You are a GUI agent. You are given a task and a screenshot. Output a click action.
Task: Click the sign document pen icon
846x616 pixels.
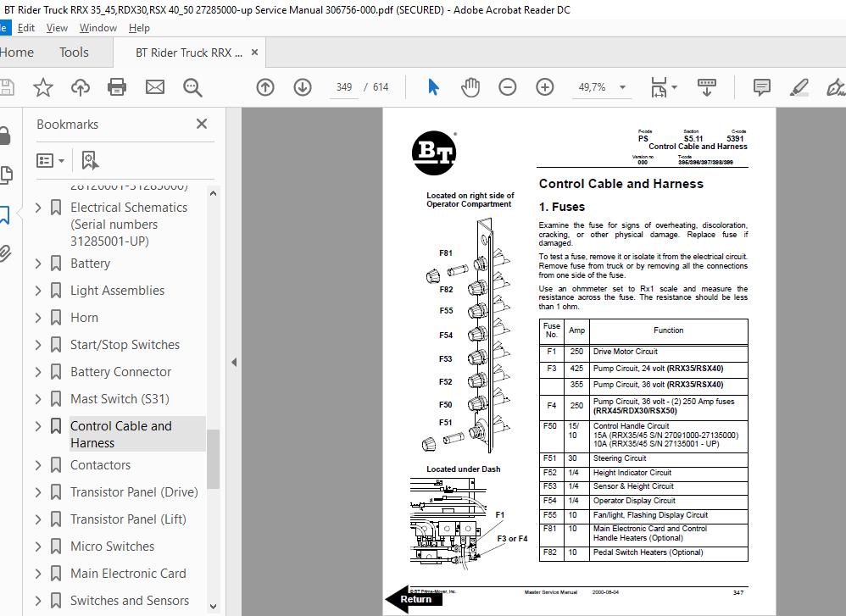pyautogui.click(x=836, y=86)
